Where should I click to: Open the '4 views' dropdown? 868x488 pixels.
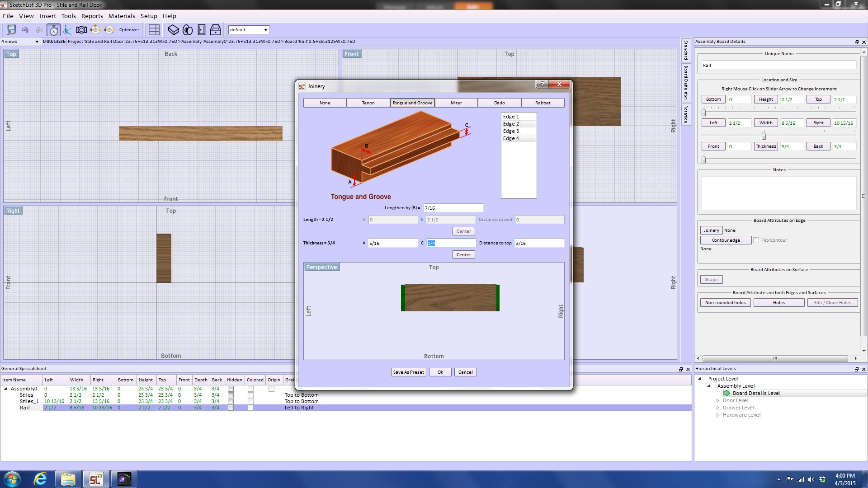coord(20,42)
